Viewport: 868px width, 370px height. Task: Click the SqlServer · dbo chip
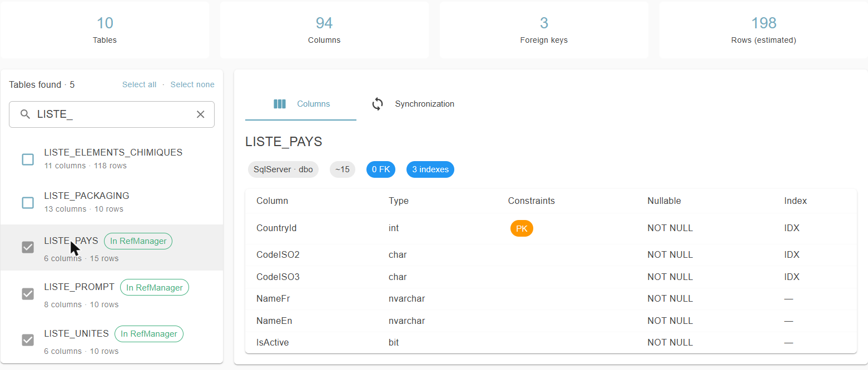tap(283, 169)
